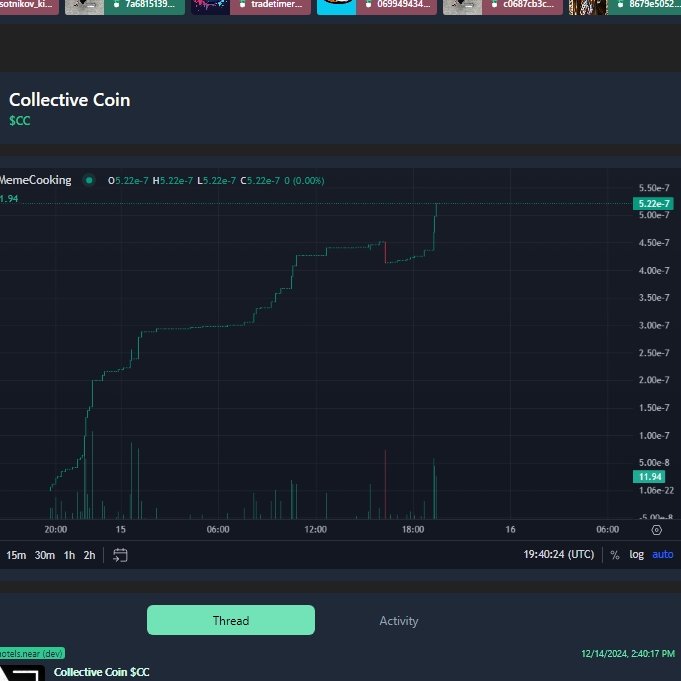Switch to the Thread tab
The image size is (681, 681).
click(231, 620)
